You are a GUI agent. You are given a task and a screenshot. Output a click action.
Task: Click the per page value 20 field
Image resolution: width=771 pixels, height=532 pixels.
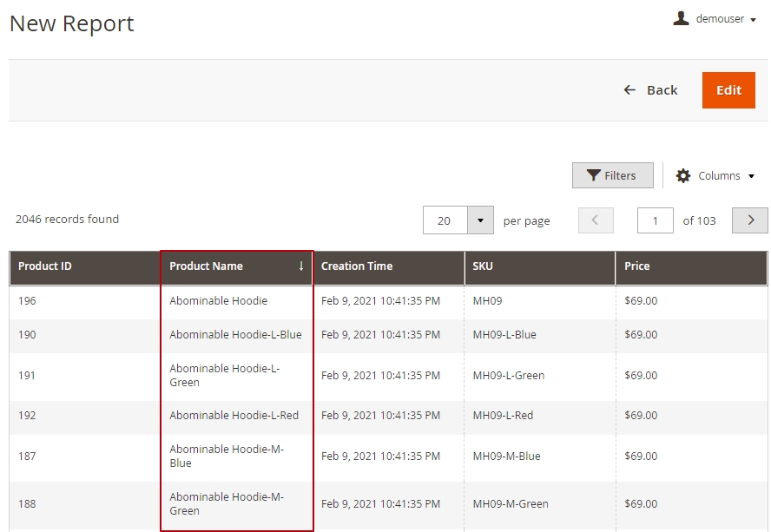coord(445,221)
